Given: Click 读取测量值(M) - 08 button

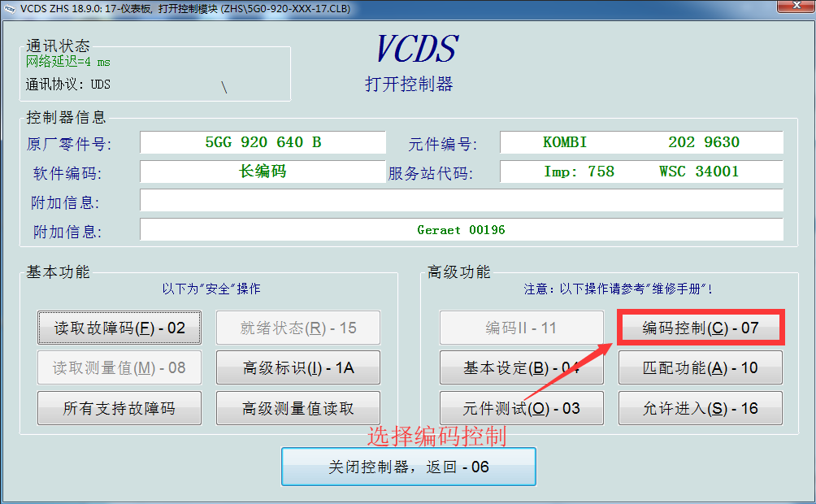Looking at the screenshot, I should pyautogui.click(x=119, y=368).
